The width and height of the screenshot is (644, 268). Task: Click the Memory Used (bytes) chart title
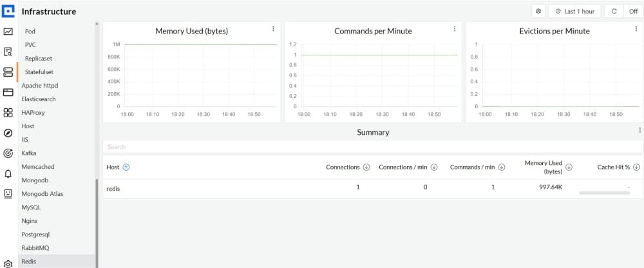click(x=191, y=31)
